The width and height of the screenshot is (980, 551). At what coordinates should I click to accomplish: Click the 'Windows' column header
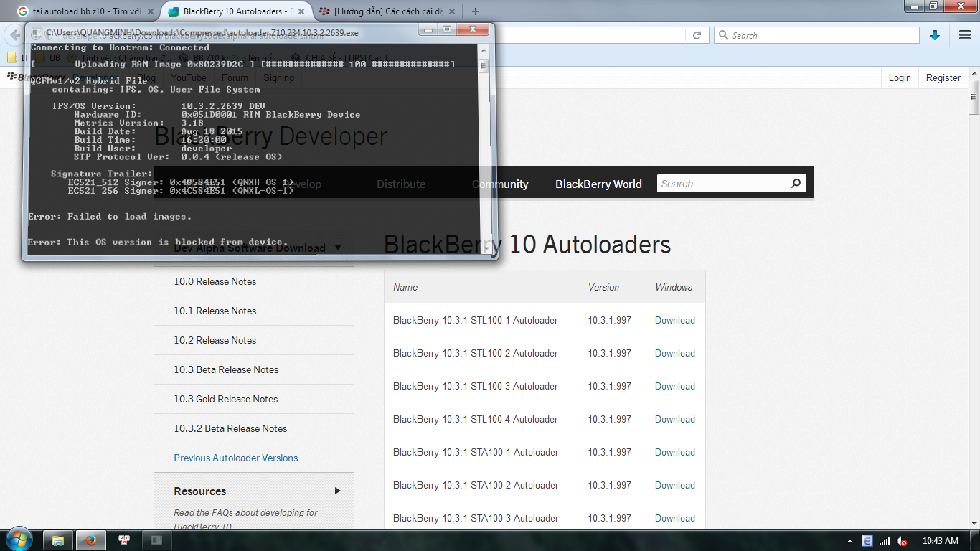click(674, 287)
